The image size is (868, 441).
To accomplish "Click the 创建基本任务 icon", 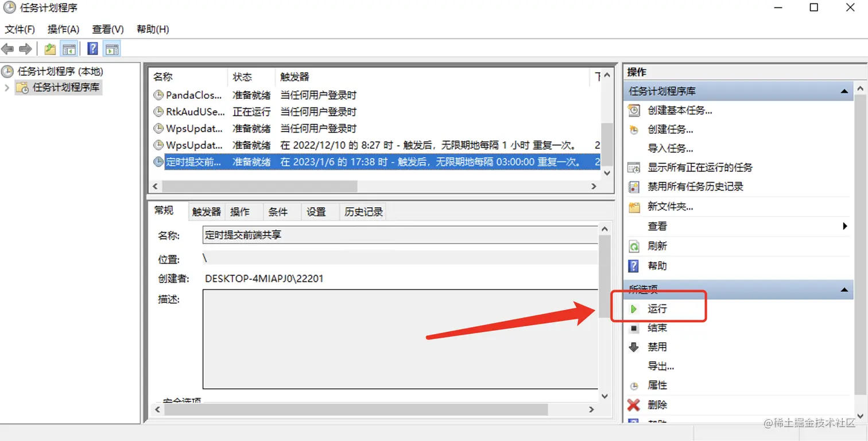I will (x=634, y=110).
